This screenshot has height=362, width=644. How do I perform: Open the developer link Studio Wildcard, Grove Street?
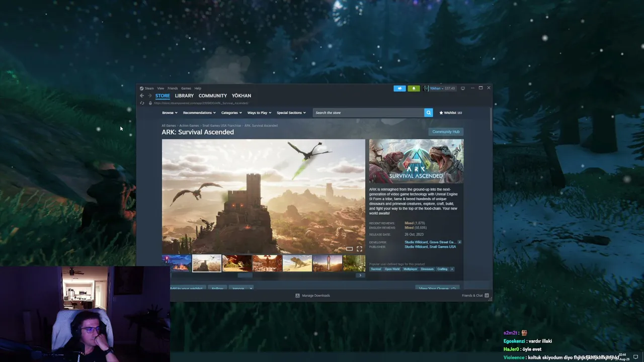coord(430,242)
